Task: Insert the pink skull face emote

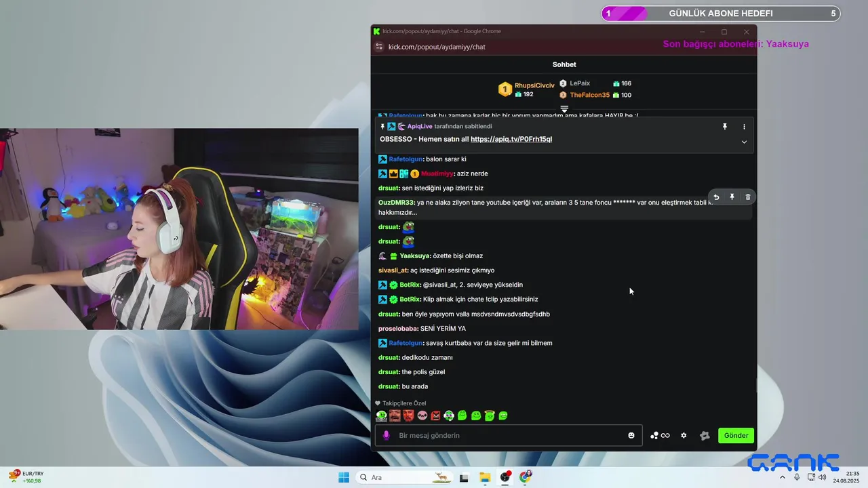Action: [422, 415]
